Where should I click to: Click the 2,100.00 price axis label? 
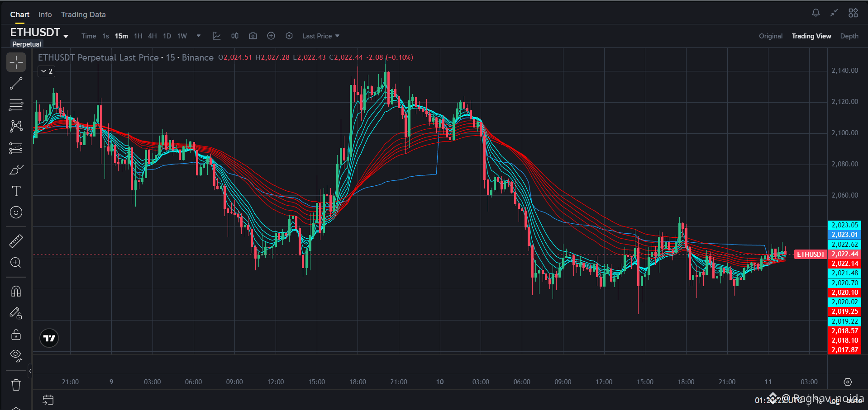tap(845, 133)
